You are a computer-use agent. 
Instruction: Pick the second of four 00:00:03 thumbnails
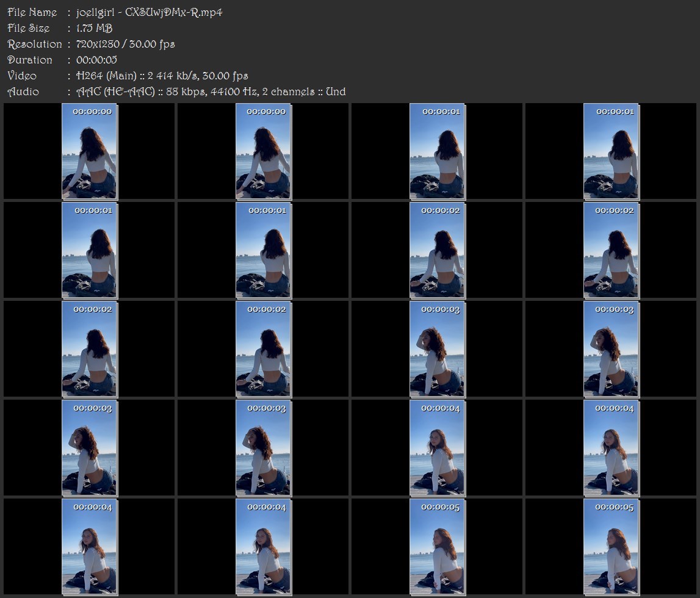611,349
